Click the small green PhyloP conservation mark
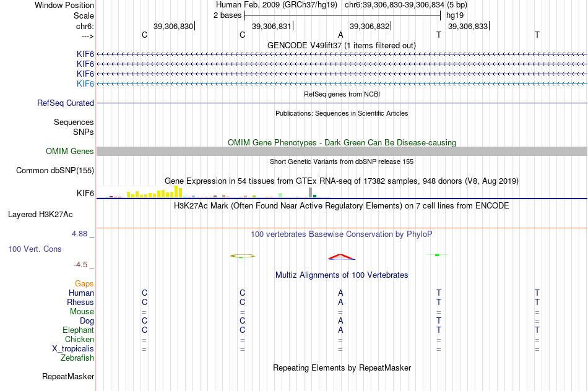 pyautogui.click(x=437, y=255)
